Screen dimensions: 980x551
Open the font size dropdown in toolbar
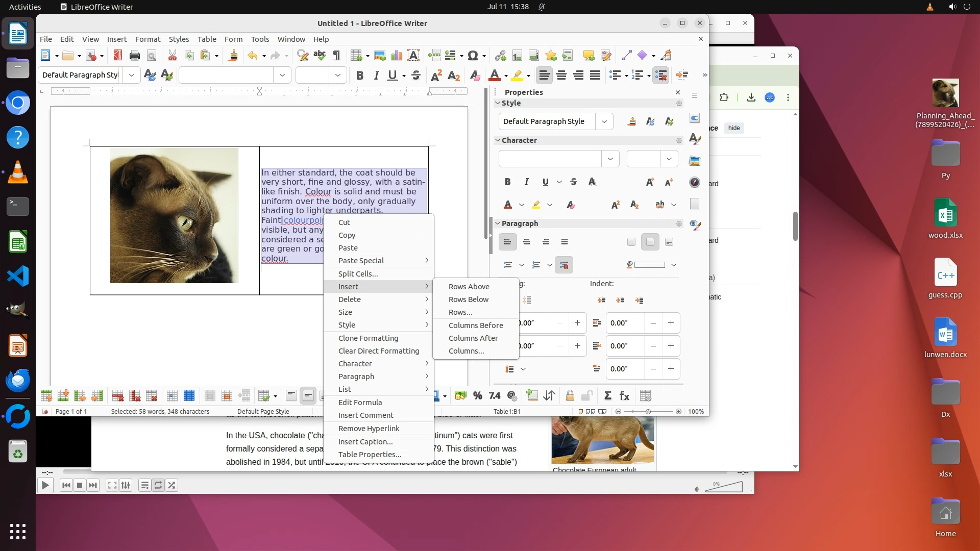[x=337, y=76]
